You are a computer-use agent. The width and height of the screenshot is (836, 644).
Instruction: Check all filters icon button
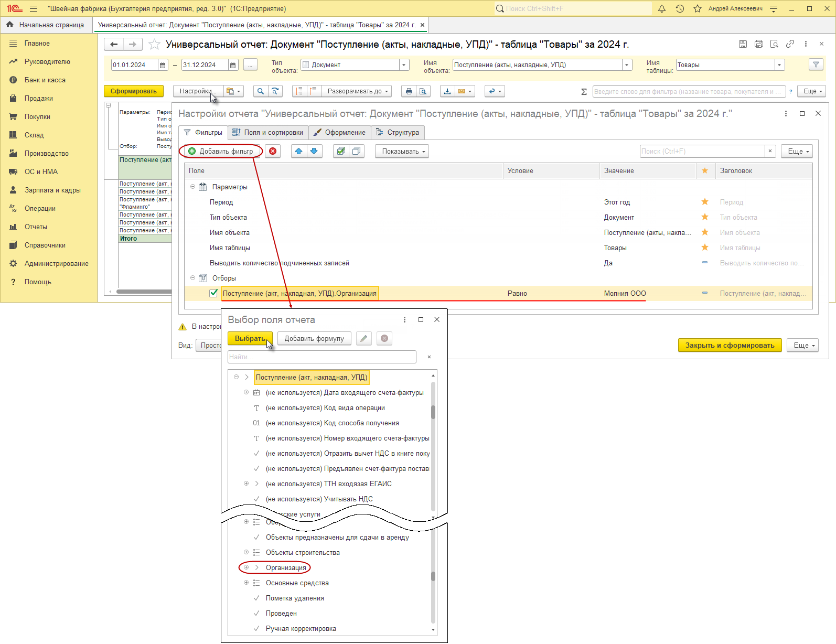[341, 151]
